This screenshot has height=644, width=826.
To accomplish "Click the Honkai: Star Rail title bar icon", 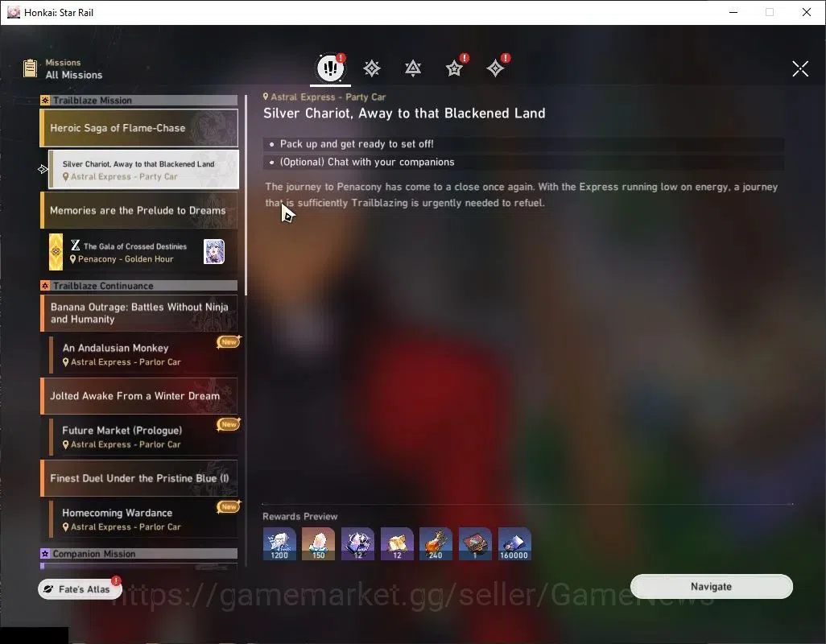I will pos(13,12).
